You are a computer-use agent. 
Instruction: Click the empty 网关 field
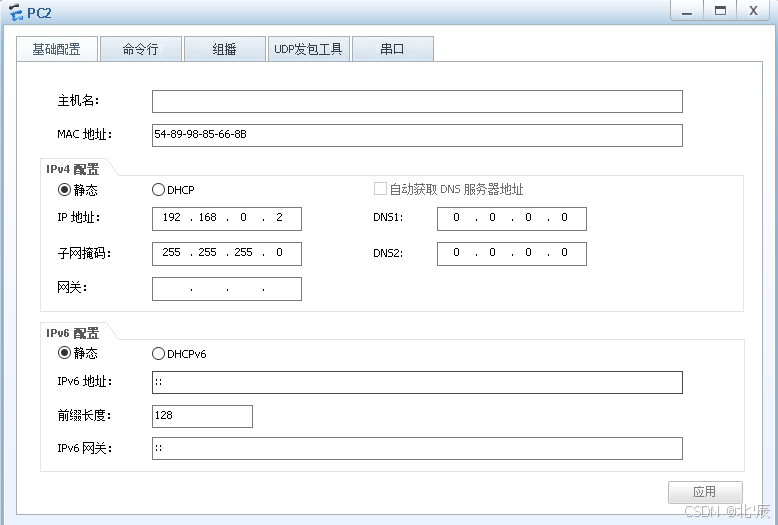point(227,289)
